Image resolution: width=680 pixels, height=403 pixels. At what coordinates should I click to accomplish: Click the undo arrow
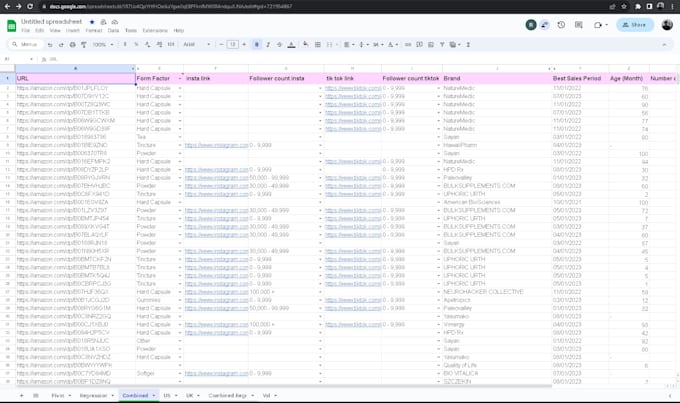[50, 45]
